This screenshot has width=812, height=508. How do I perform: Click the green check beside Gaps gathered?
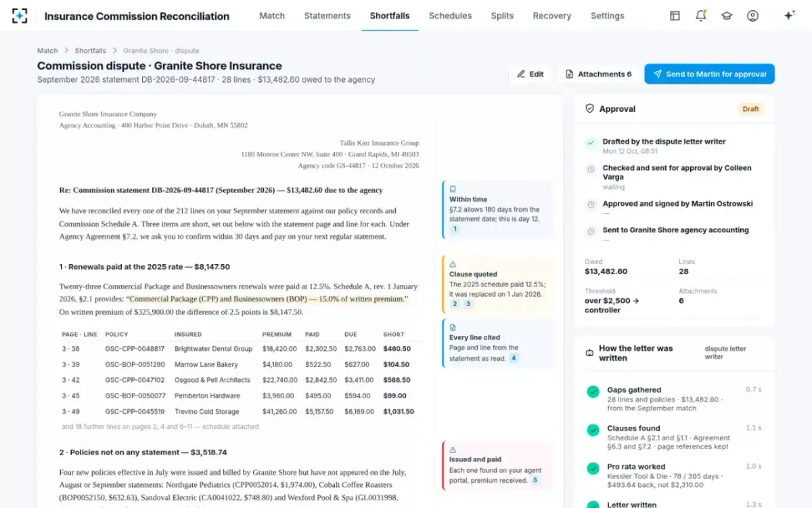593,391
